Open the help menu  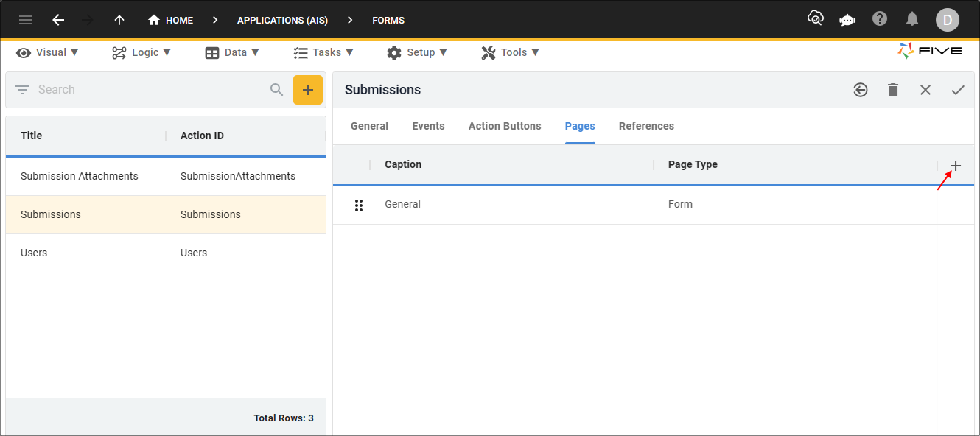(x=880, y=20)
